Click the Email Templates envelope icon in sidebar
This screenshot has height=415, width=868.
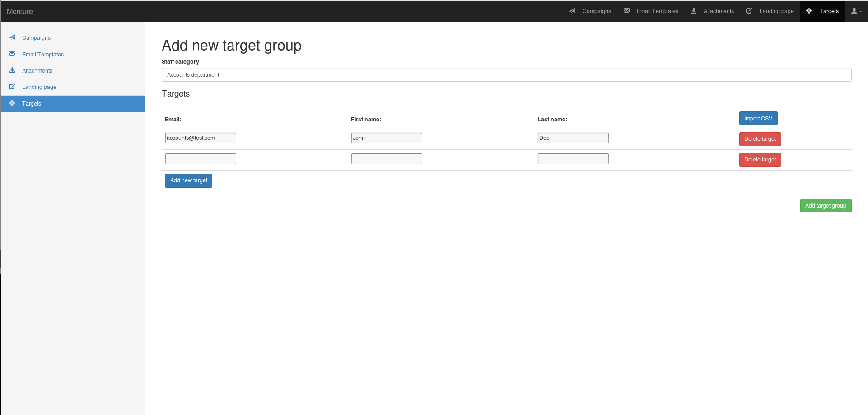coord(12,54)
